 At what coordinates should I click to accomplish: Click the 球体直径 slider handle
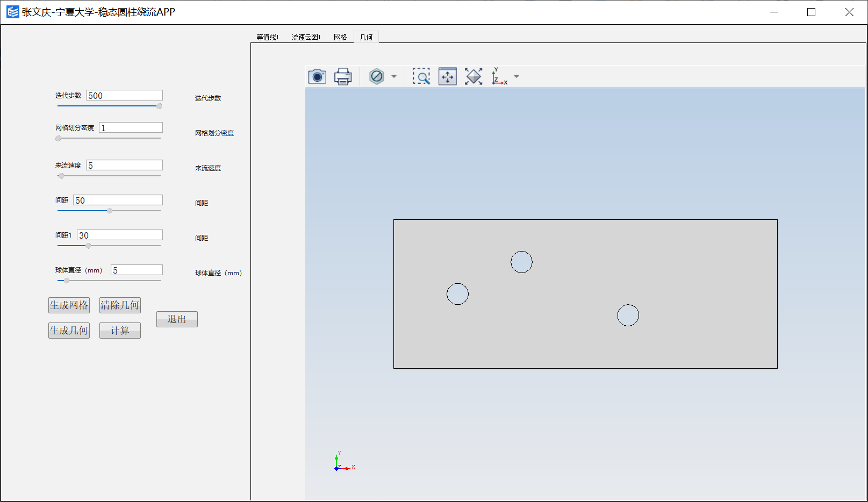67,281
